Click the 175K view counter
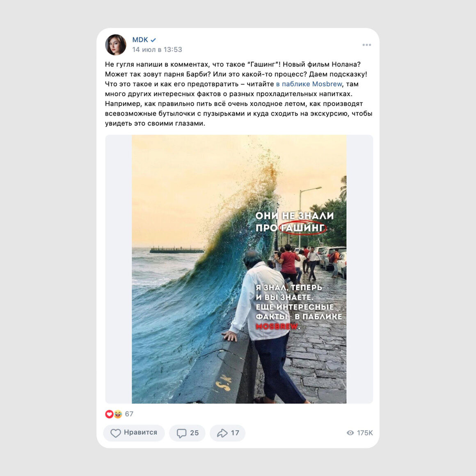Image resolution: width=476 pixels, height=476 pixels. pyautogui.click(x=365, y=433)
